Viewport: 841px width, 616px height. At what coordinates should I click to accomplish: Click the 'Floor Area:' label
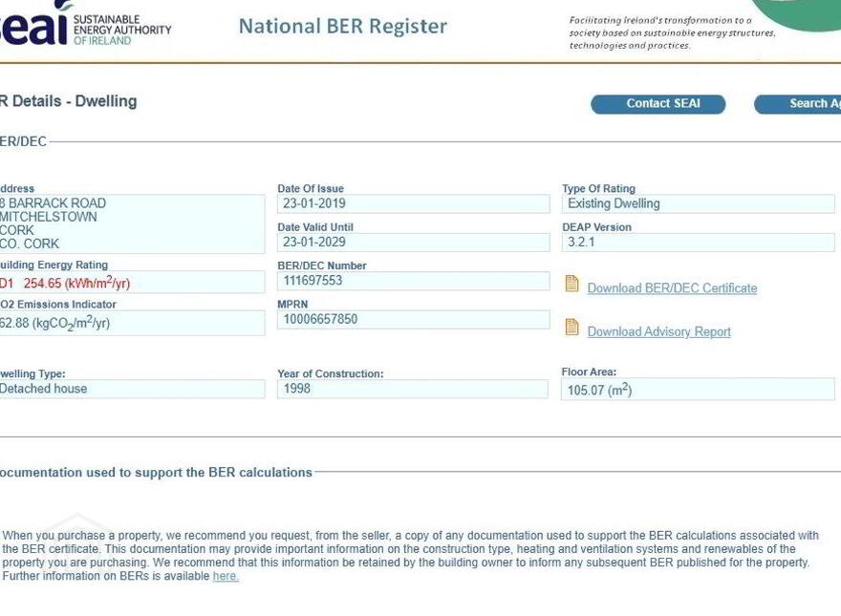point(589,372)
